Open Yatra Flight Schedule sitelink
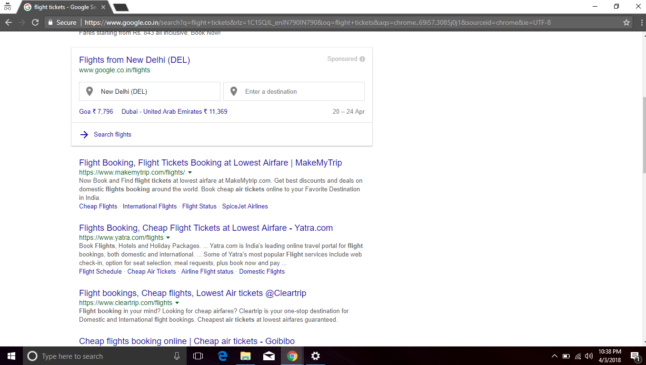Image resolution: width=646 pixels, height=365 pixels. [101, 271]
